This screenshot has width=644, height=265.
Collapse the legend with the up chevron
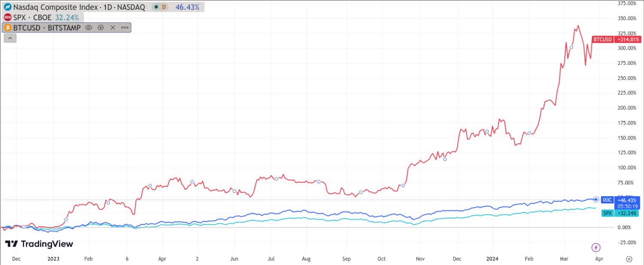10,38
